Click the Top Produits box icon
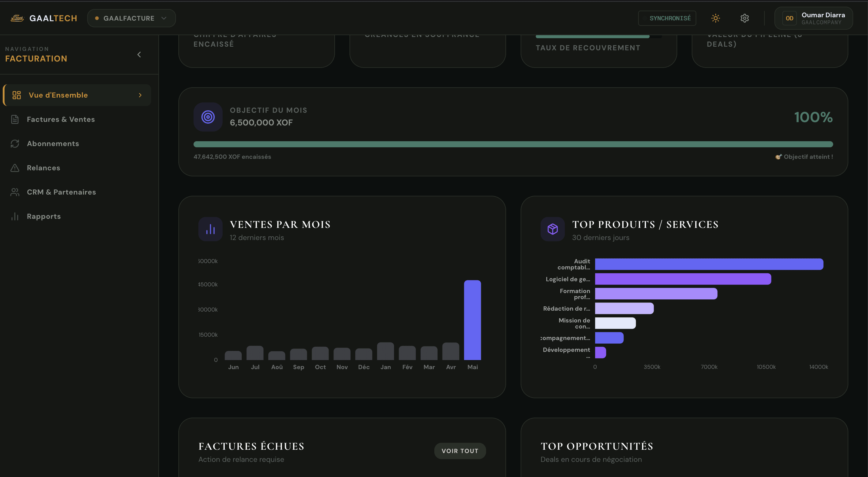The image size is (868, 477). click(x=553, y=229)
